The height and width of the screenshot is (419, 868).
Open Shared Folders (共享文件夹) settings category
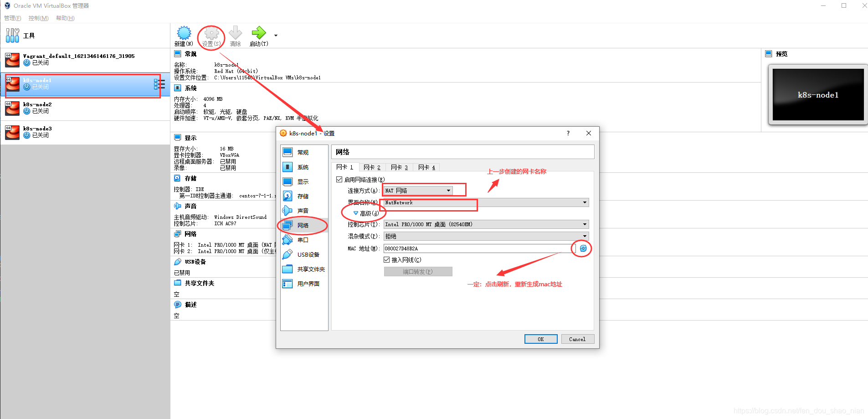click(304, 269)
